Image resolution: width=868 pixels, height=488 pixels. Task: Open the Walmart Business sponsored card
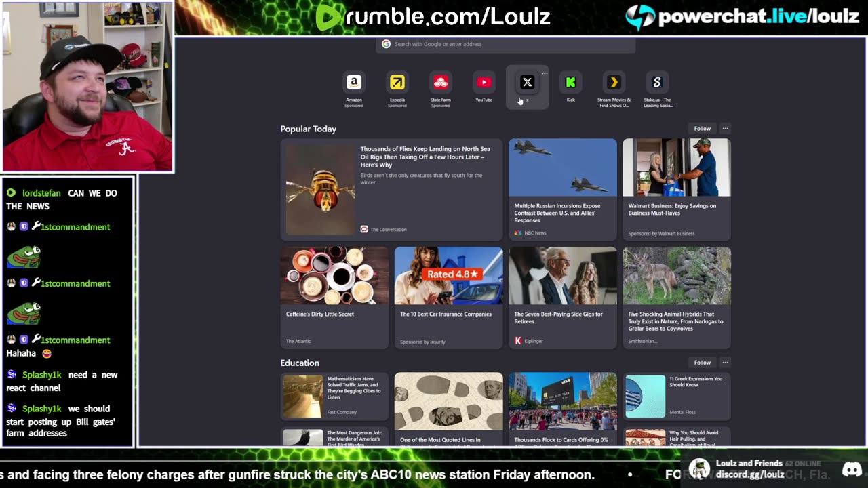click(677, 190)
